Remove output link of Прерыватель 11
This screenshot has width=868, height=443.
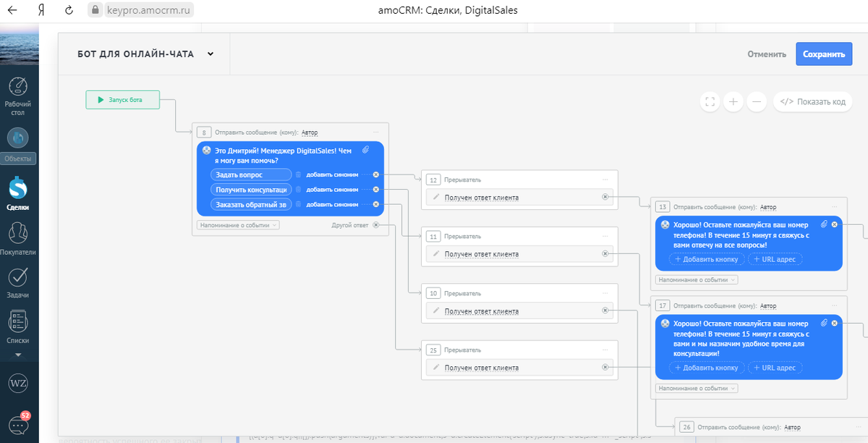point(605,254)
